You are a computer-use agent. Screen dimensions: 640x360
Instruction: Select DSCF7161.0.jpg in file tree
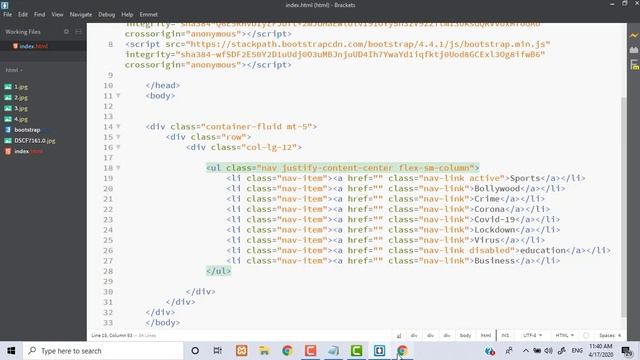[35, 141]
